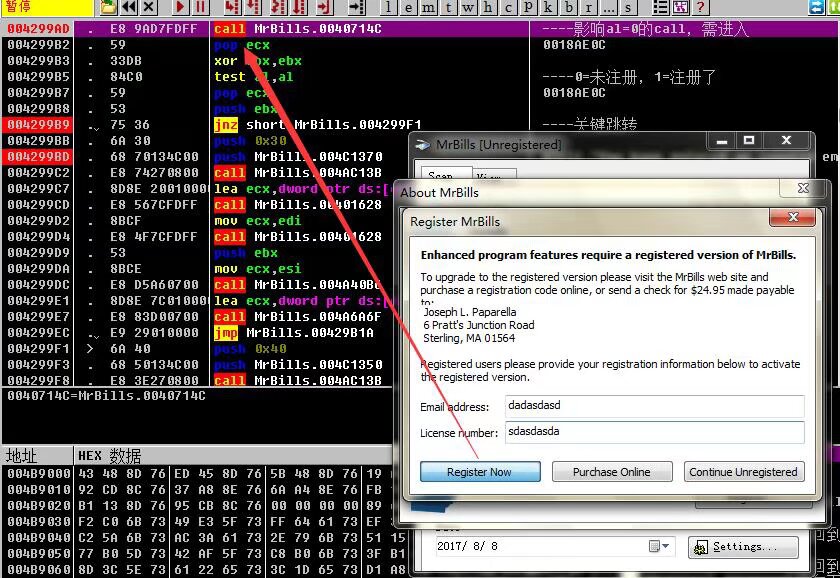
Task: Pause execution with the red pause icon
Action: tap(200, 7)
